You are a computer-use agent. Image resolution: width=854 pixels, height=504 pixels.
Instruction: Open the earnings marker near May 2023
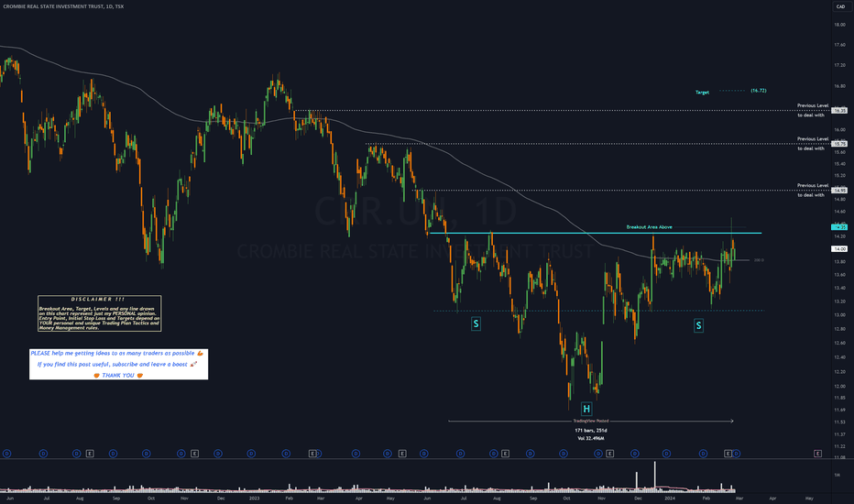click(402, 454)
